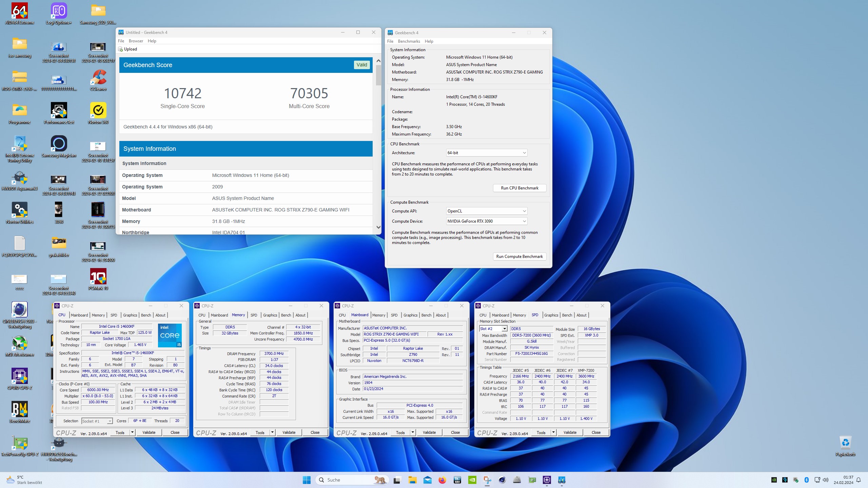This screenshot has height=488, width=868.
Task: Click the CPU-Z taskbar icon
Action: tap(547, 480)
